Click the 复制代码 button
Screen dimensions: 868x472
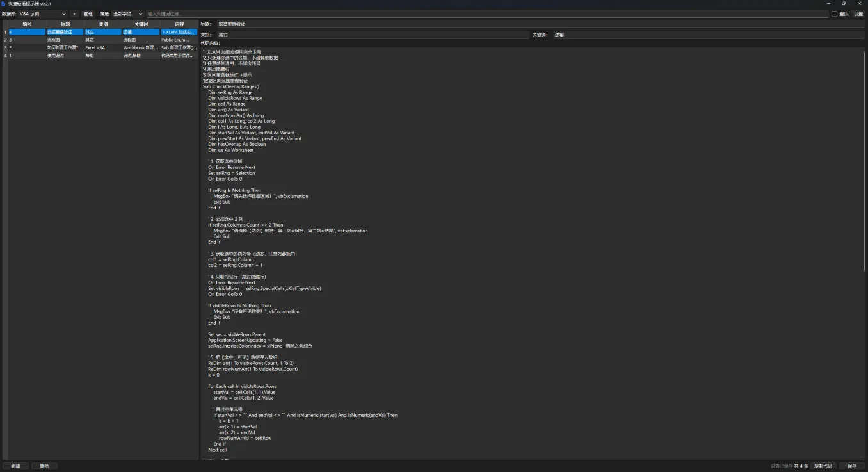(x=823, y=466)
